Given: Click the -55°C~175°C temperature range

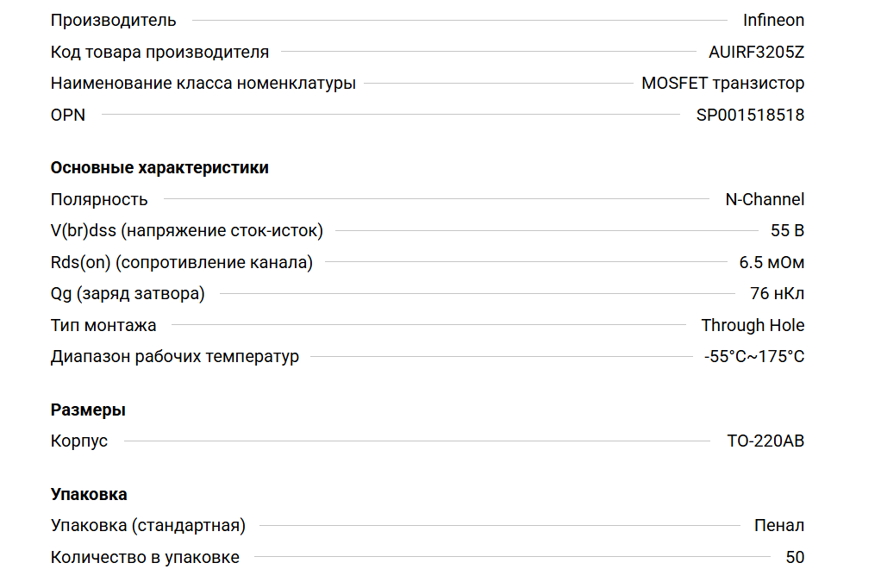Looking at the screenshot, I should (x=754, y=356).
